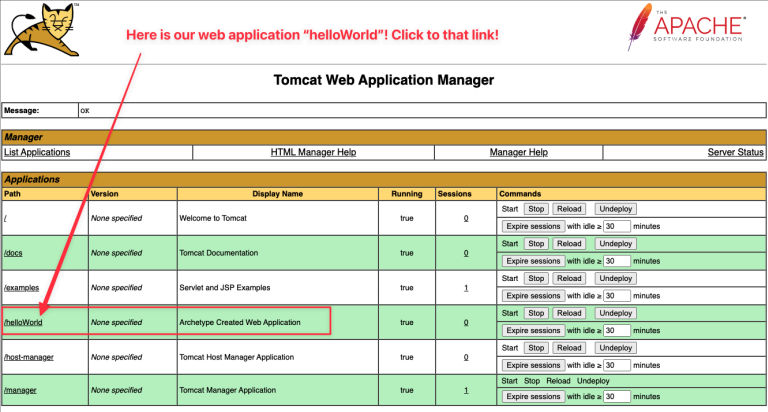Viewport: 768px width, 412px height.
Task: Stop the /examples application
Action: [536, 278]
